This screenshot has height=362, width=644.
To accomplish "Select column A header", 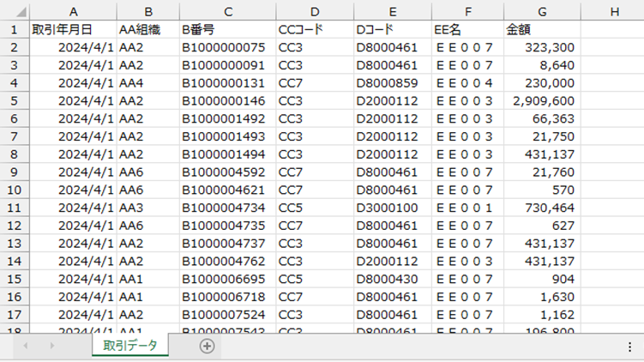I will (x=73, y=11).
